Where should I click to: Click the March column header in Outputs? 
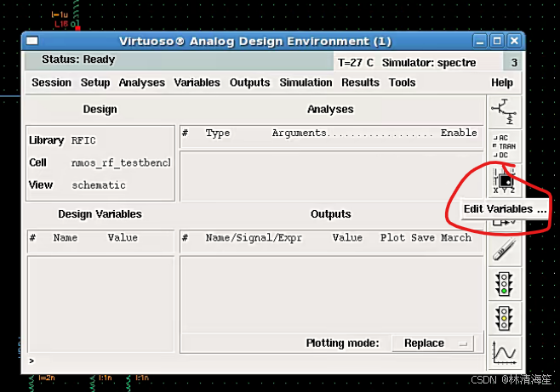pyautogui.click(x=456, y=237)
